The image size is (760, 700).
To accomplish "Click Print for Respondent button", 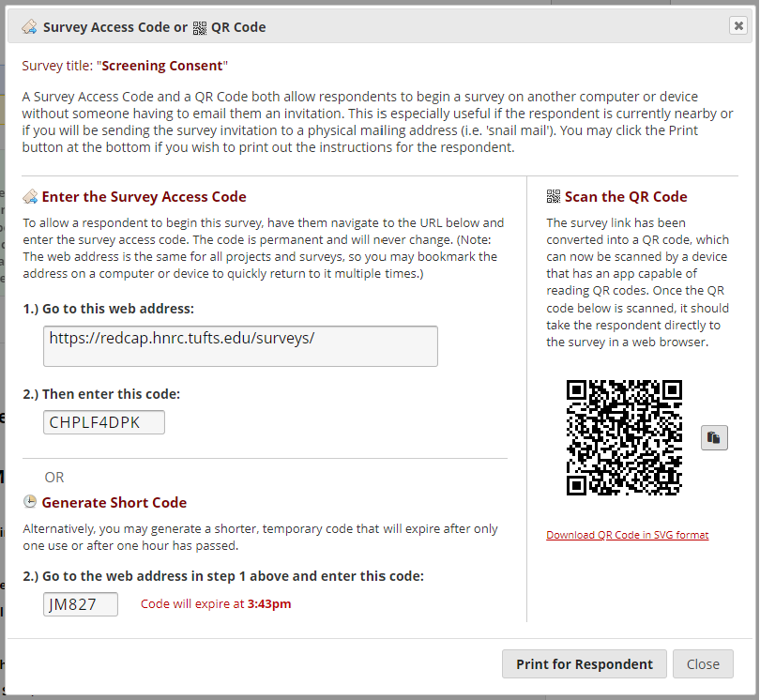I will coord(585,663).
